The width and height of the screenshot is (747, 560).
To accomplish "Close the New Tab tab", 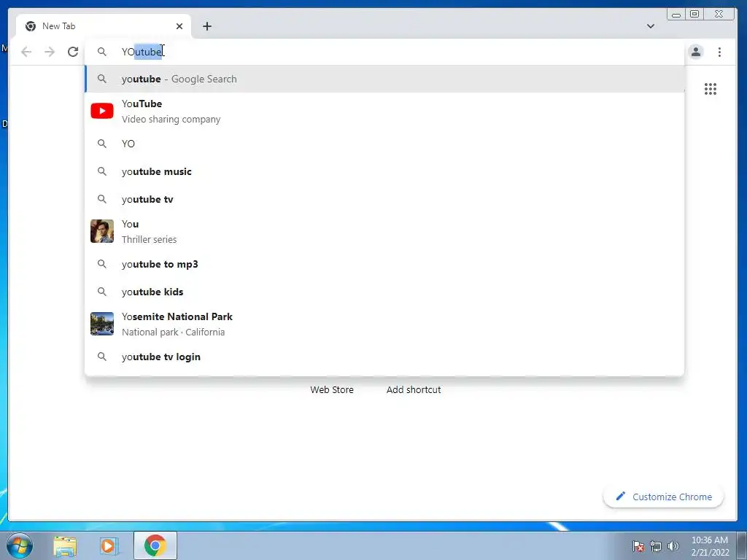I will pos(179,26).
